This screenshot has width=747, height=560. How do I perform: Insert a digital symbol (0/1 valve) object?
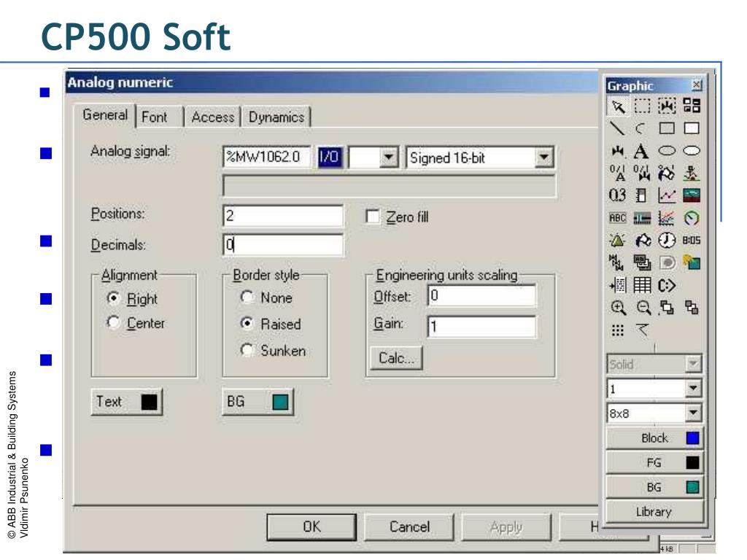(x=641, y=173)
